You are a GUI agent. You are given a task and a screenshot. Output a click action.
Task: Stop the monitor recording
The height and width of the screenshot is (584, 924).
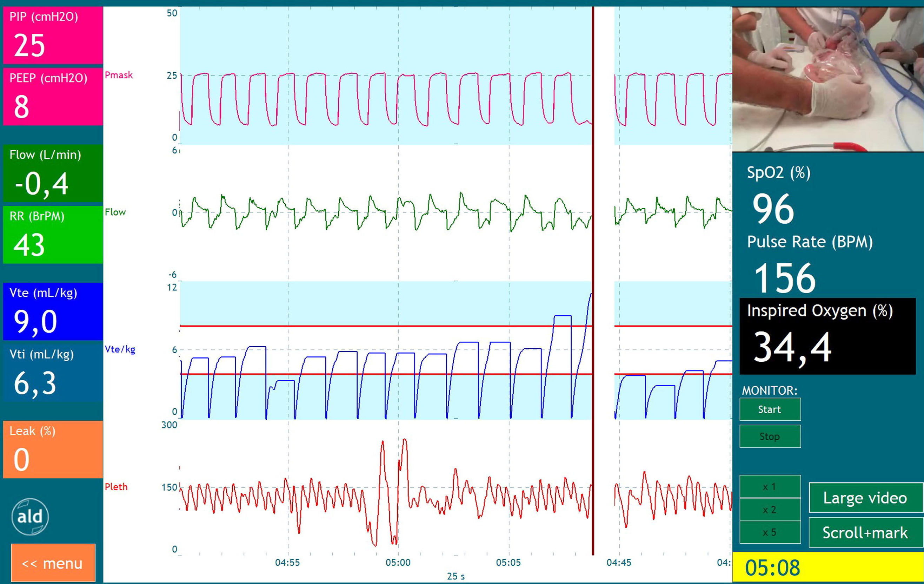(770, 436)
